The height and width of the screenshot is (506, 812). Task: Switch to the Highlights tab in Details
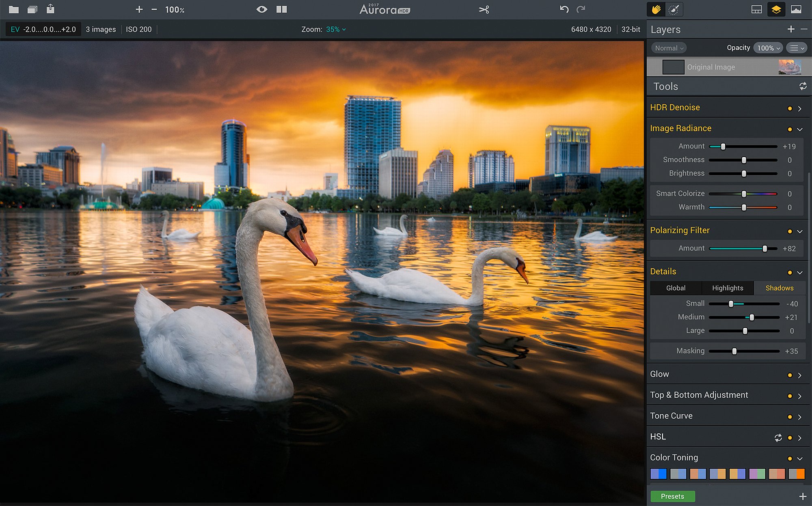coord(728,288)
